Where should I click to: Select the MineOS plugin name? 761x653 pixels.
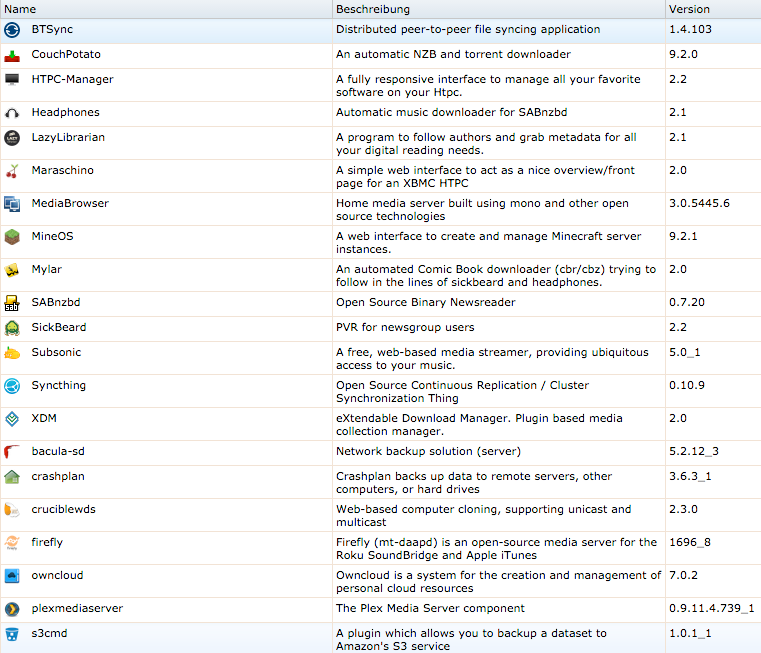(x=52, y=236)
